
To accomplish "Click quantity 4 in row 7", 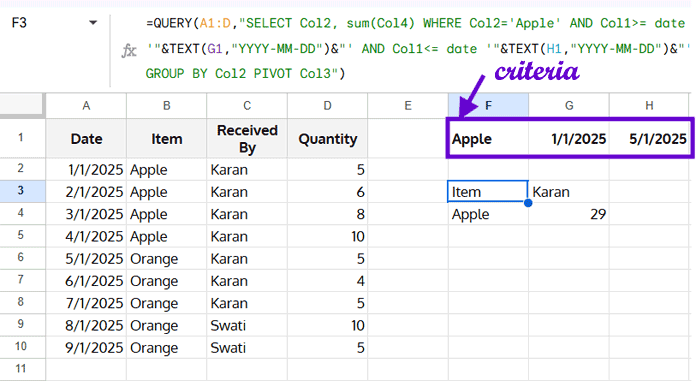I will [328, 280].
